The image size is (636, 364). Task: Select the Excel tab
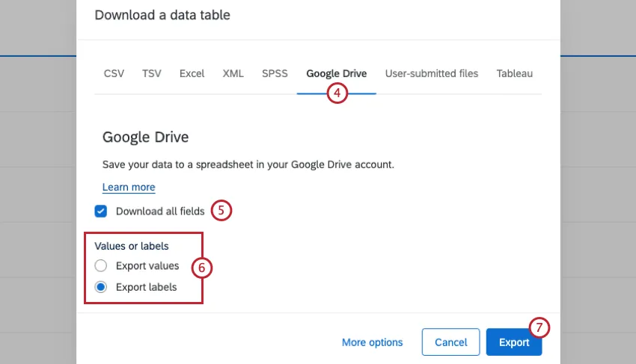point(192,73)
